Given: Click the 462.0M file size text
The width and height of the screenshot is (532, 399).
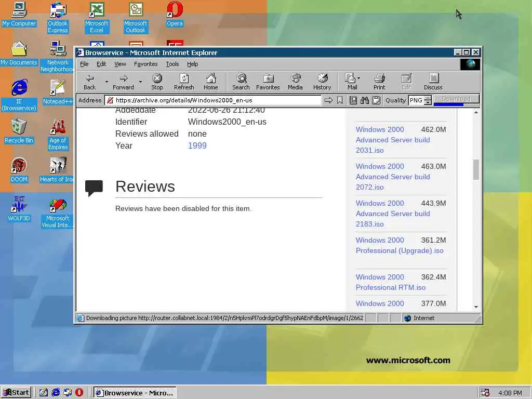Looking at the screenshot, I should point(434,129).
